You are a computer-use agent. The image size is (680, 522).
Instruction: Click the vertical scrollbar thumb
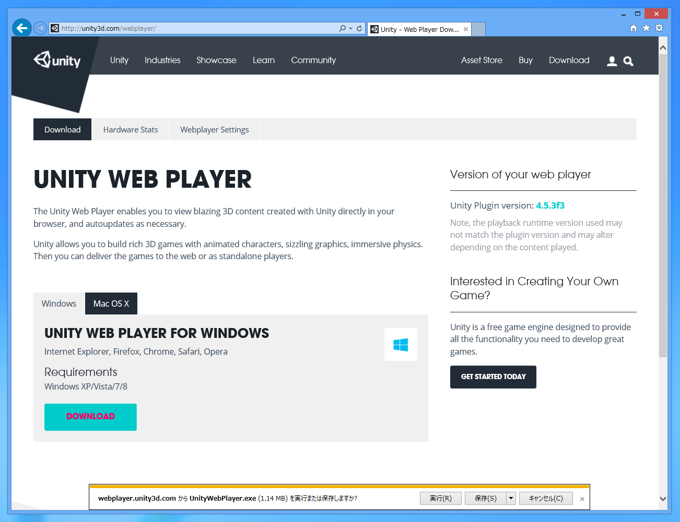tap(663, 206)
